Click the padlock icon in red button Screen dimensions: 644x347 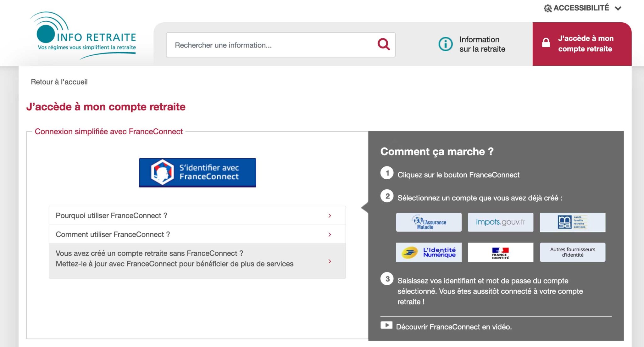(546, 43)
